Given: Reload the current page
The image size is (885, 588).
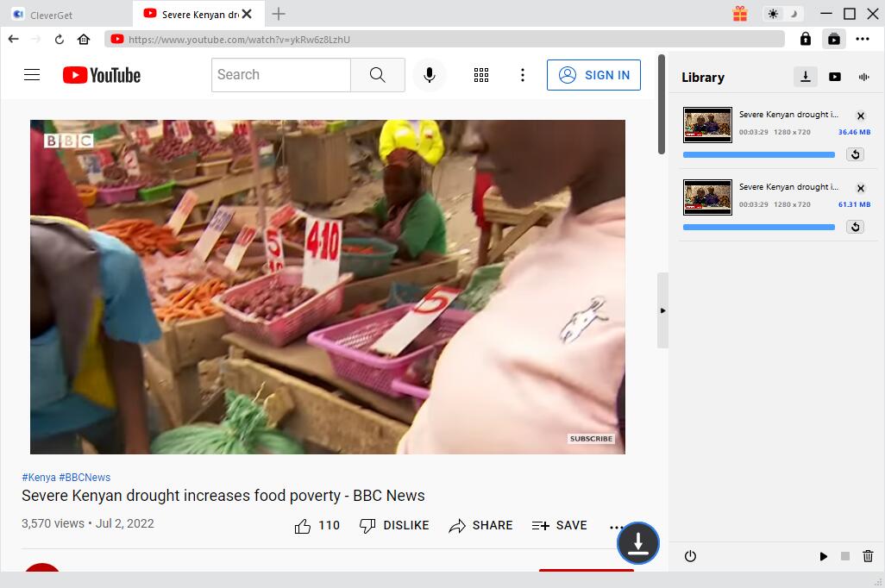Looking at the screenshot, I should tap(60, 39).
